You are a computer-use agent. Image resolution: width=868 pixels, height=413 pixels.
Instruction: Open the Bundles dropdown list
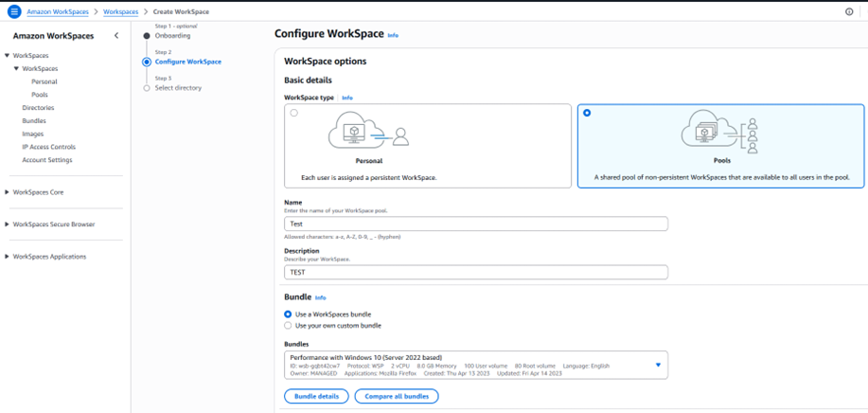pos(475,365)
